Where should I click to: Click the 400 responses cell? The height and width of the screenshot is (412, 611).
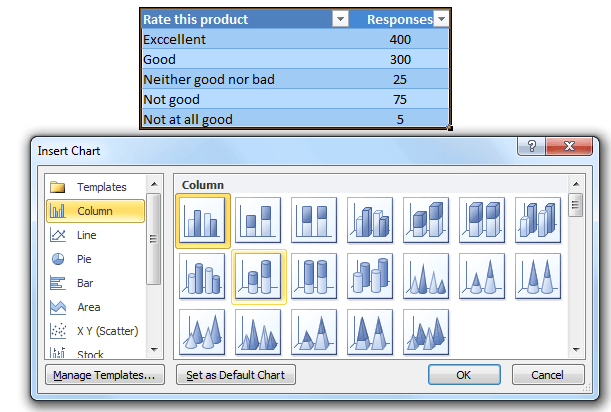coord(399,39)
